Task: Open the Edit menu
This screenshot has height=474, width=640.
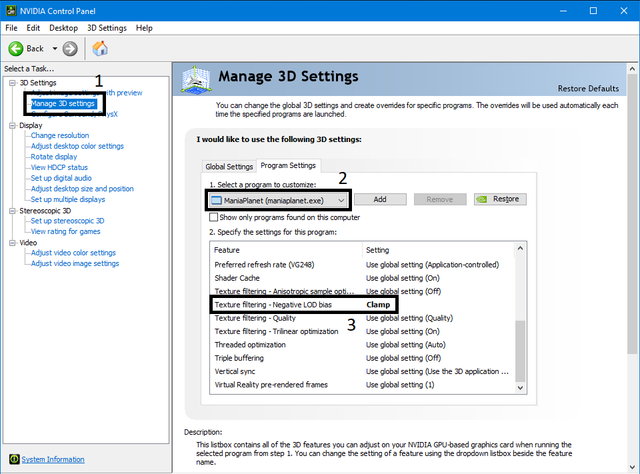Action: point(33,28)
